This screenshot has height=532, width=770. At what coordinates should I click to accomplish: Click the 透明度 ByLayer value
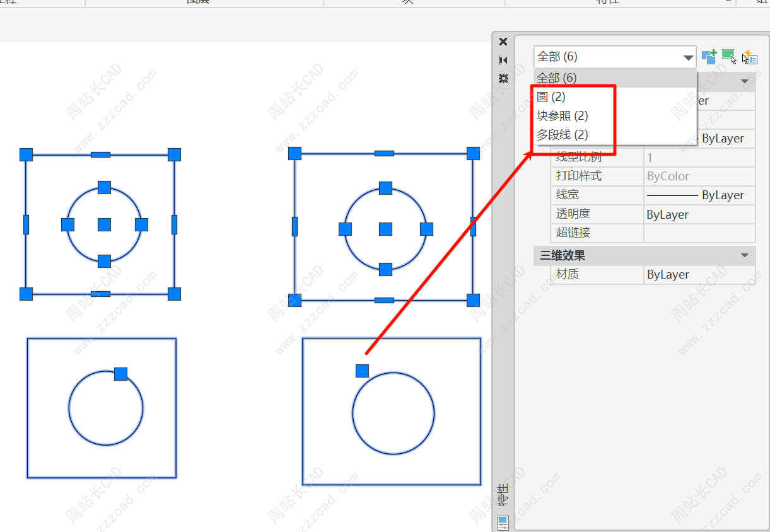(x=699, y=215)
